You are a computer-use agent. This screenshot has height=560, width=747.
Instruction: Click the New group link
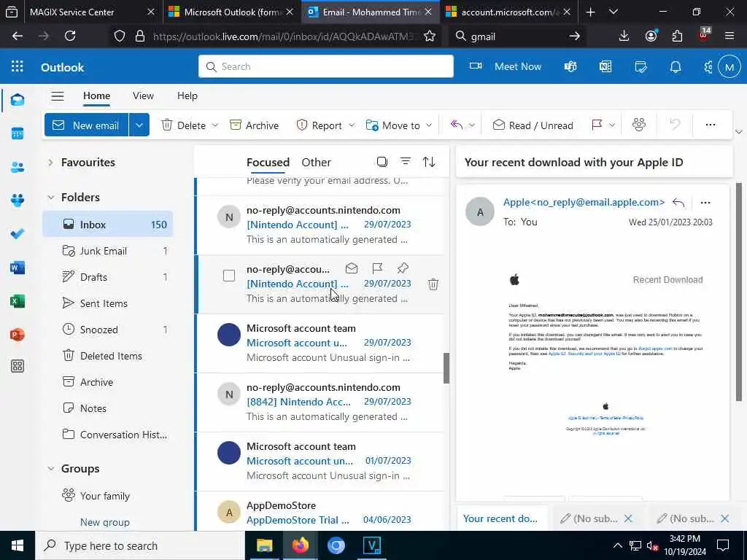click(x=105, y=522)
